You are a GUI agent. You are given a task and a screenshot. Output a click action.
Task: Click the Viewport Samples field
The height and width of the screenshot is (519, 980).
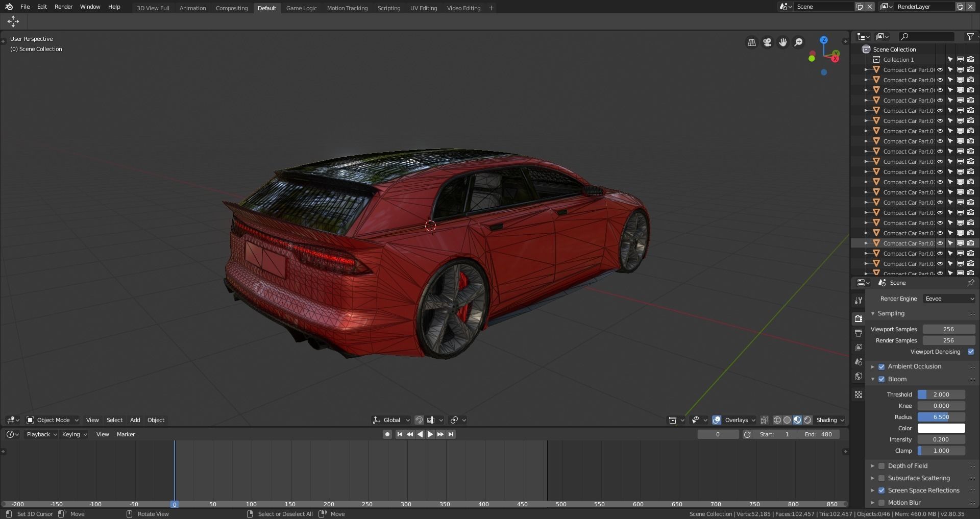click(x=948, y=329)
